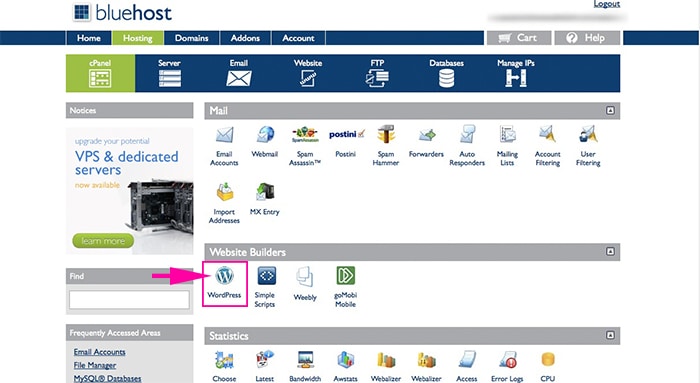This screenshot has height=383, width=700.
Task: Open Simple Scripts installer
Action: point(265,287)
